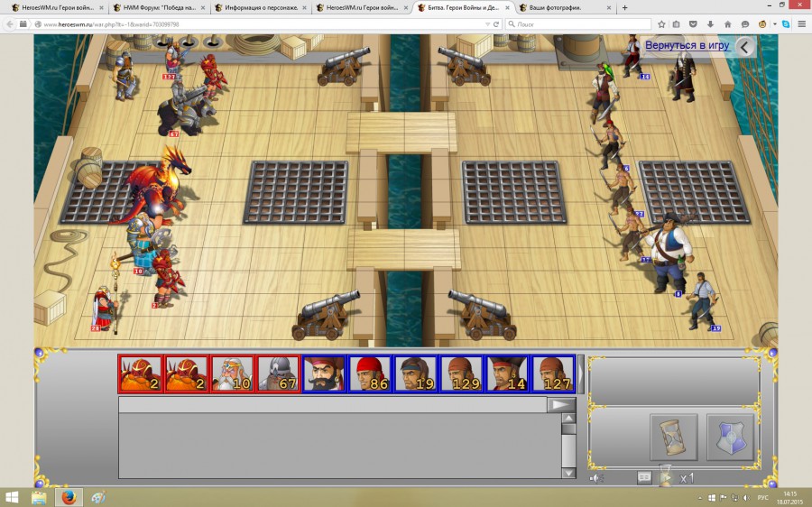Select the pirate portrait numbered 129
Image resolution: width=812 pixels, height=507 pixels.
[x=461, y=373]
